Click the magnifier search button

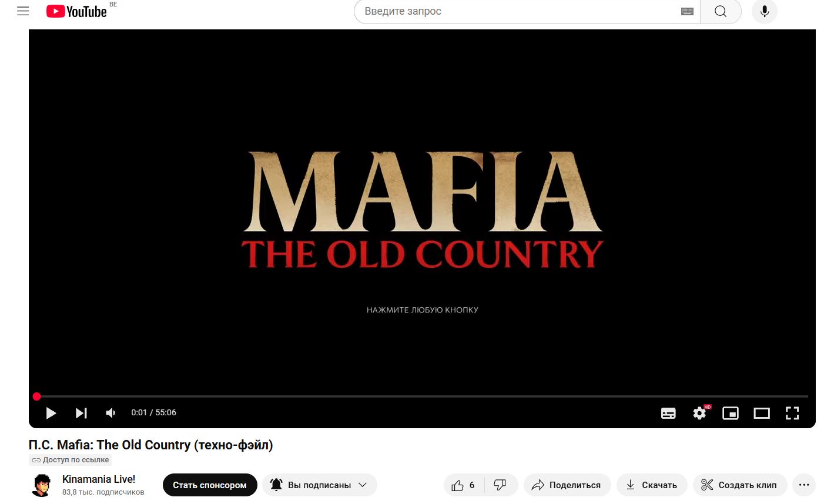tap(721, 11)
